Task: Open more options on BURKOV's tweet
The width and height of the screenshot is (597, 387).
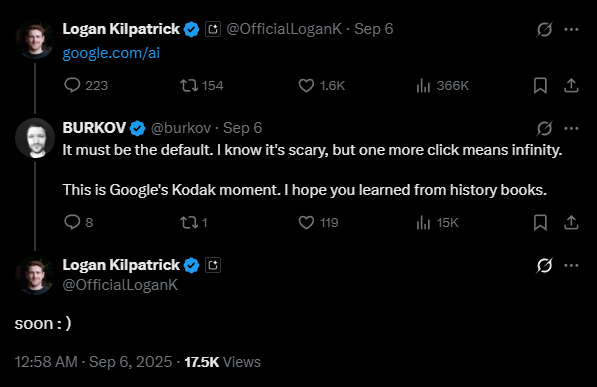Action: (571, 128)
